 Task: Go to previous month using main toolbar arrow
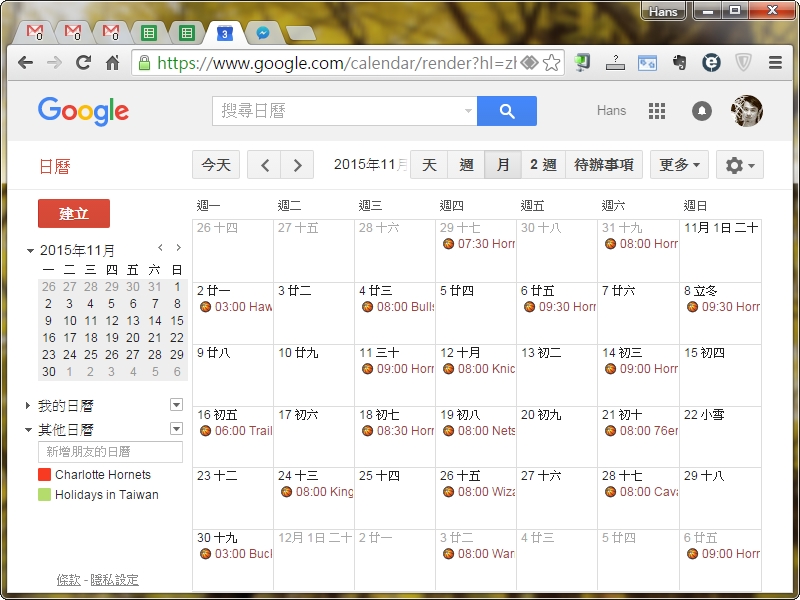click(x=264, y=165)
